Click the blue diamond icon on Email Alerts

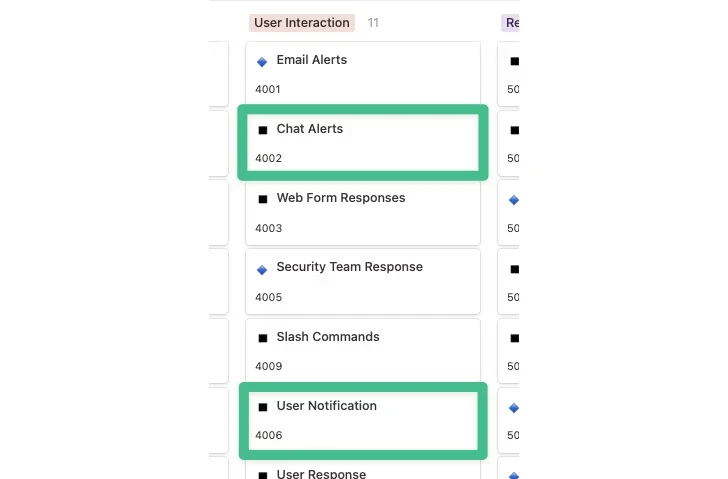point(262,61)
